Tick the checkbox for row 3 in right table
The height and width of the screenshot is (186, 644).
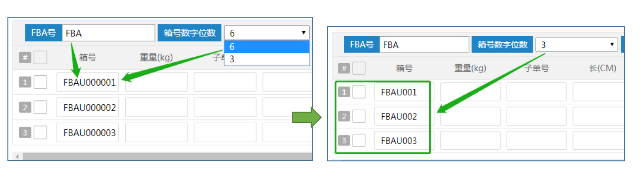pos(359,140)
